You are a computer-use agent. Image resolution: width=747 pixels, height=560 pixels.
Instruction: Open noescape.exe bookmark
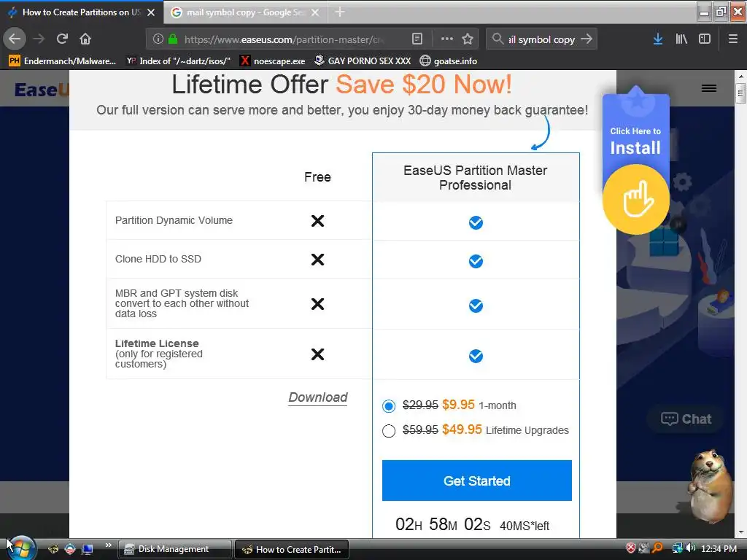pos(273,61)
